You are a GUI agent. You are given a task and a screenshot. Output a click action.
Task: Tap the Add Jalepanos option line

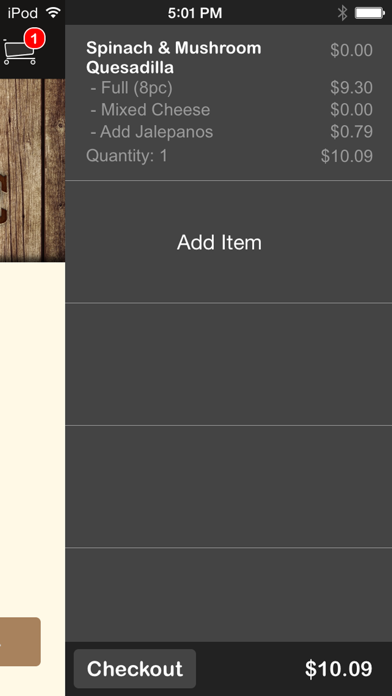pos(151,131)
